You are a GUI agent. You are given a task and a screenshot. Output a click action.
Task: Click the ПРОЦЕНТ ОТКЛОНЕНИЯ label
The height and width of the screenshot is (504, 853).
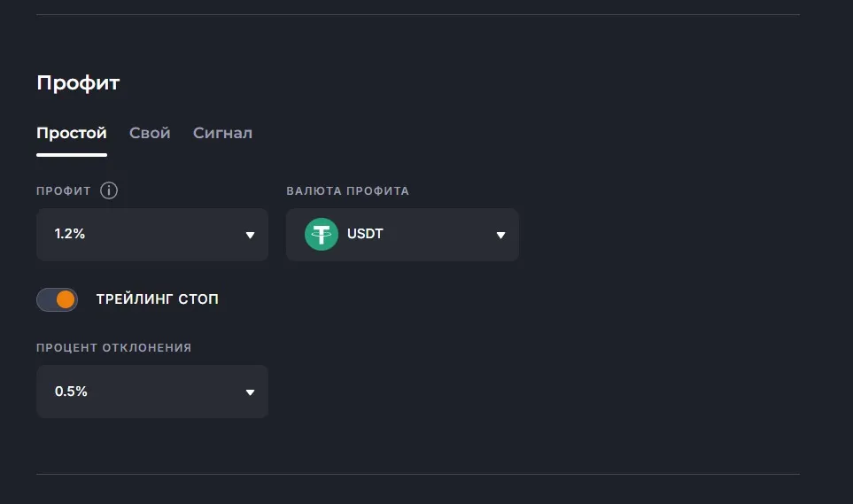coord(113,348)
